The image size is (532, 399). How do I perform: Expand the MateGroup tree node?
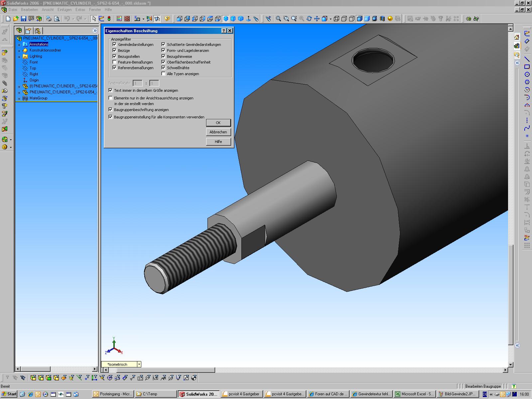[19, 98]
